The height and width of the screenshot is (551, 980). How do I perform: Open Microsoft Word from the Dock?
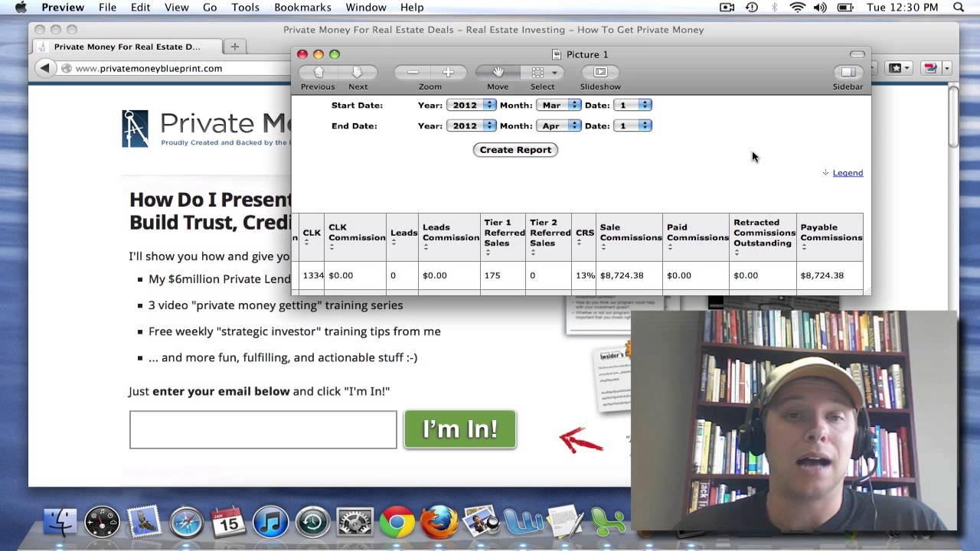524,523
